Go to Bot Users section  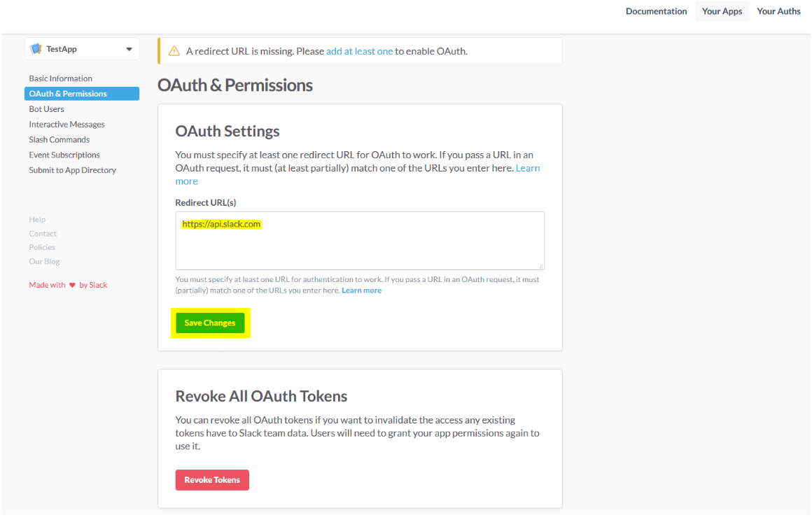[x=47, y=108]
